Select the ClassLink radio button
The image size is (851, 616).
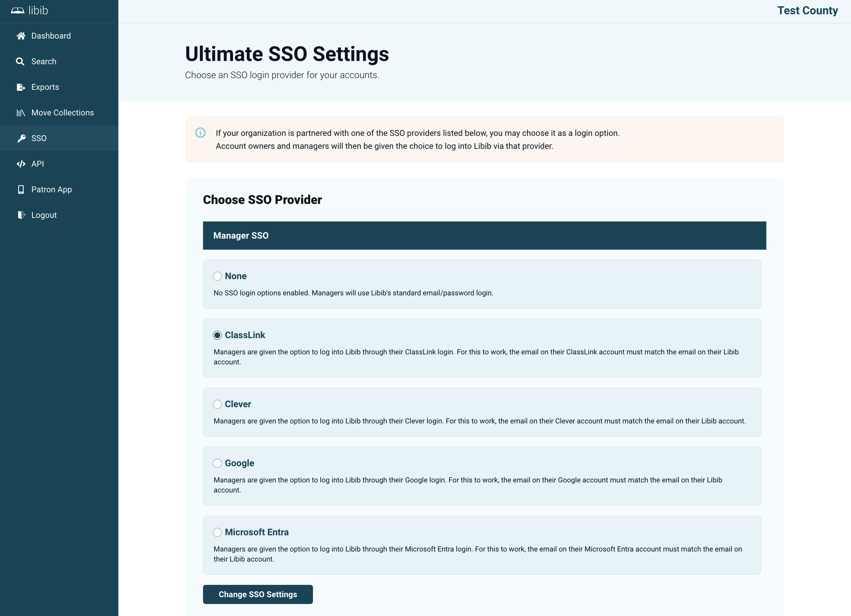(x=217, y=335)
